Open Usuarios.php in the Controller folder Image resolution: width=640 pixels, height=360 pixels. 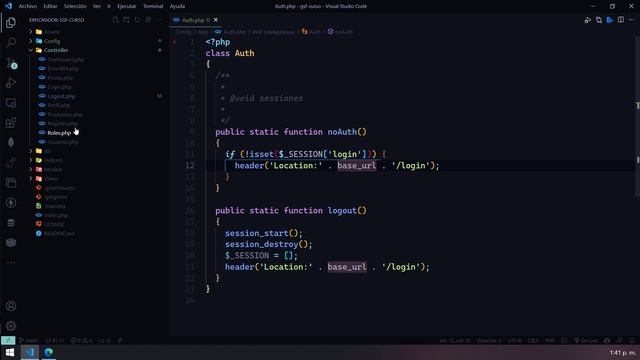[63, 142]
